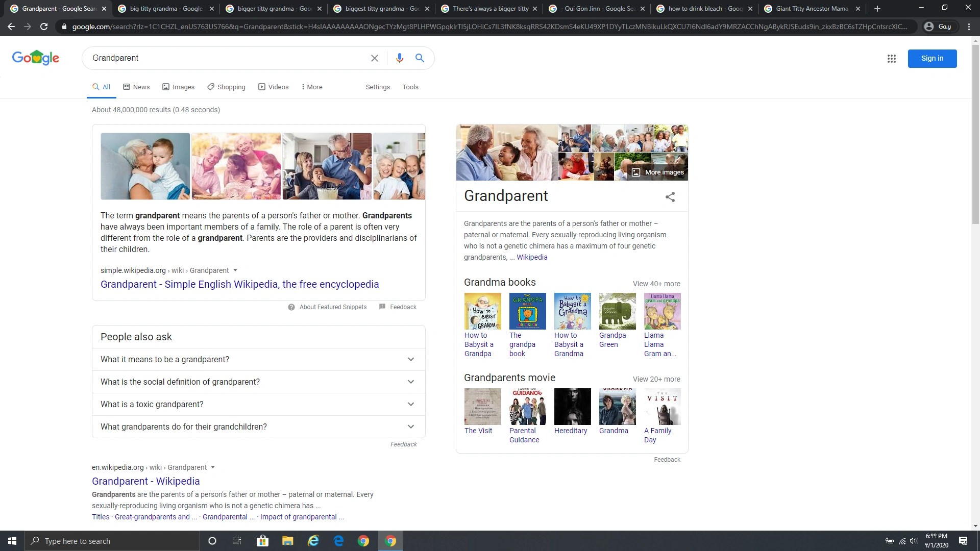Open Microsoft Store from taskbar
980x551 pixels.
(x=262, y=541)
